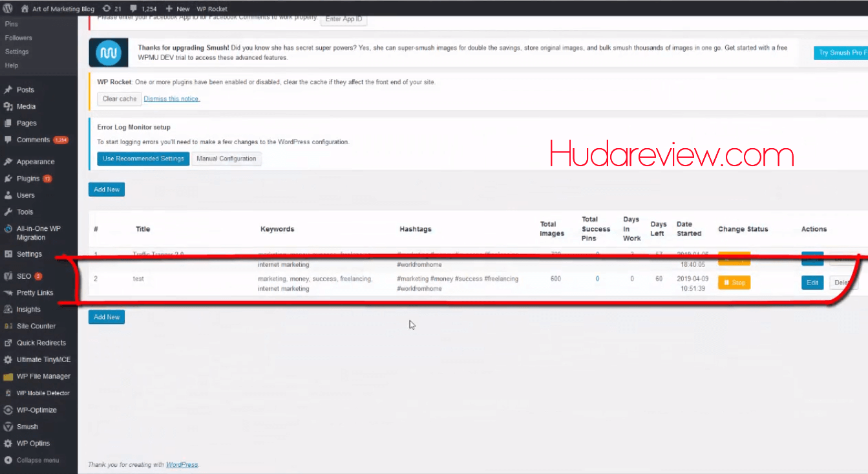The height and width of the screenshot is (474, 868).
Task: Click the Pretty Links star icon
Action: [8, 293]
